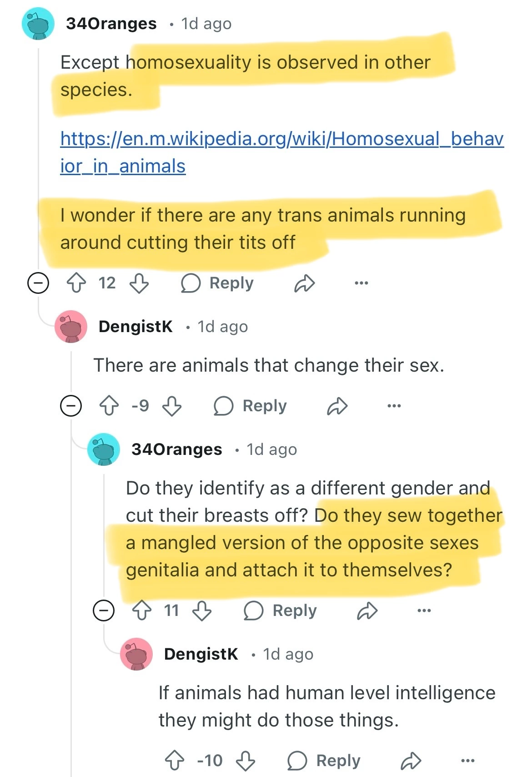
Task: Downvote DengistK's comment scored -10
Action: coord(246,761)
